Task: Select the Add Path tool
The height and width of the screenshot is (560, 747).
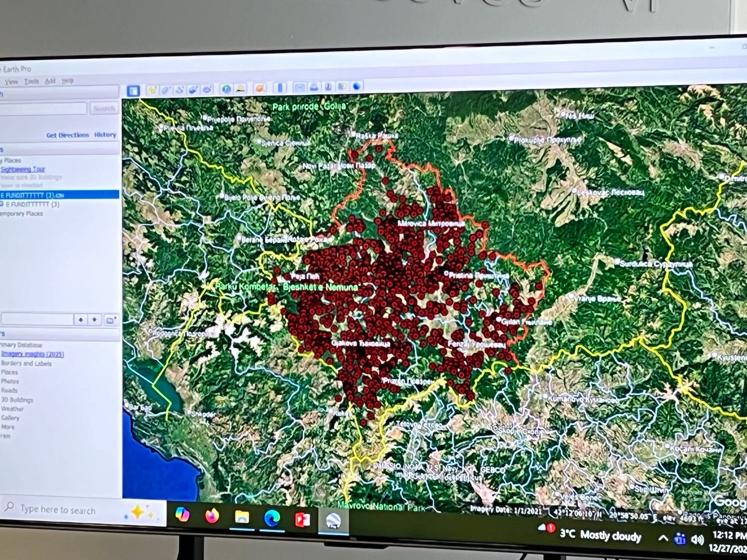Action: [179, 90]
